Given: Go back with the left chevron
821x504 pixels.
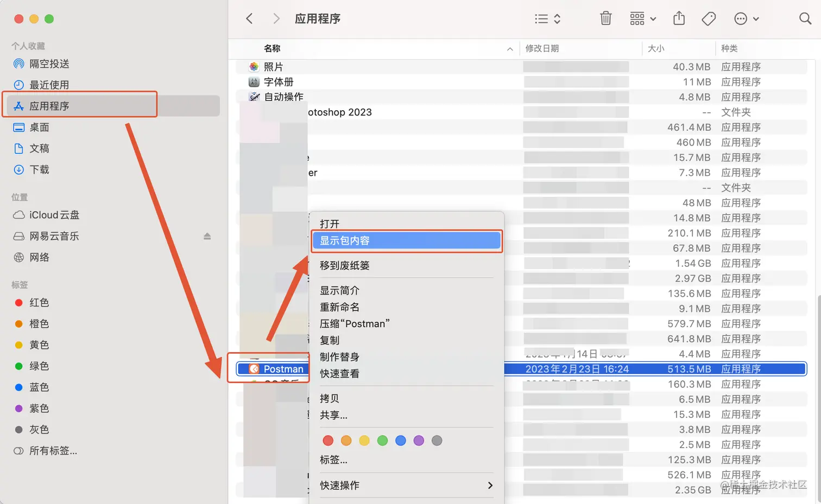Looking at the screenshot, I should click(249, 18).
